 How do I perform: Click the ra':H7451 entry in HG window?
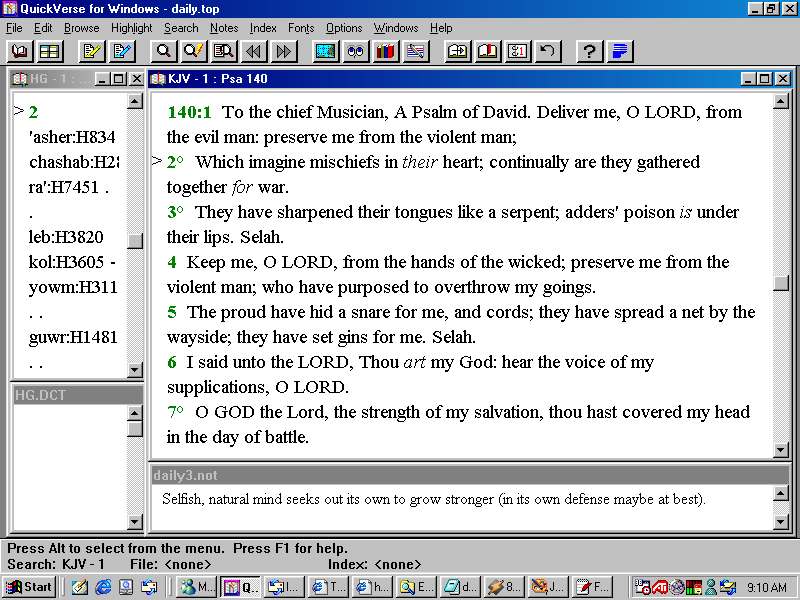coord(64,187)
